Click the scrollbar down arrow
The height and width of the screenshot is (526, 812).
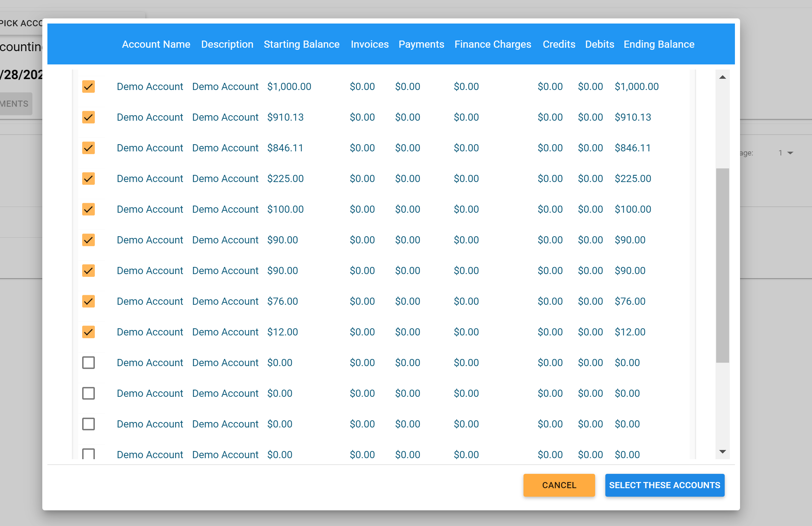pos(722,452)
